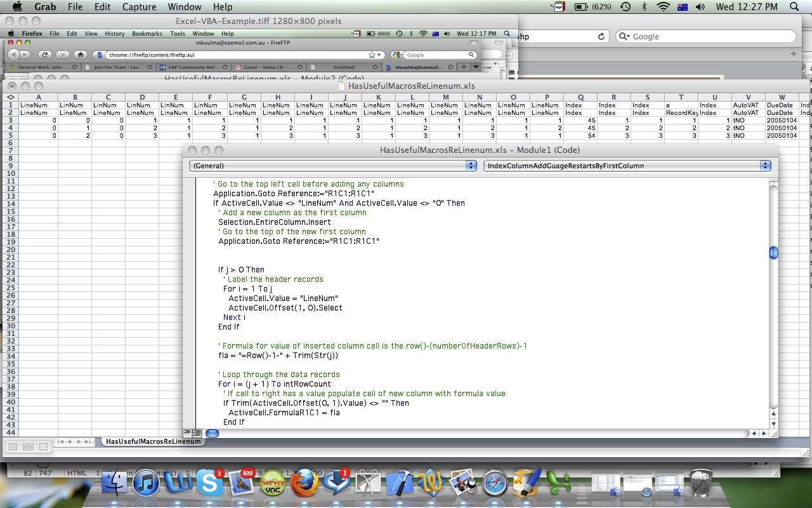812x508 pixels.
Task: Click the first-sheet navigation arrow
Action: (61, 441)
